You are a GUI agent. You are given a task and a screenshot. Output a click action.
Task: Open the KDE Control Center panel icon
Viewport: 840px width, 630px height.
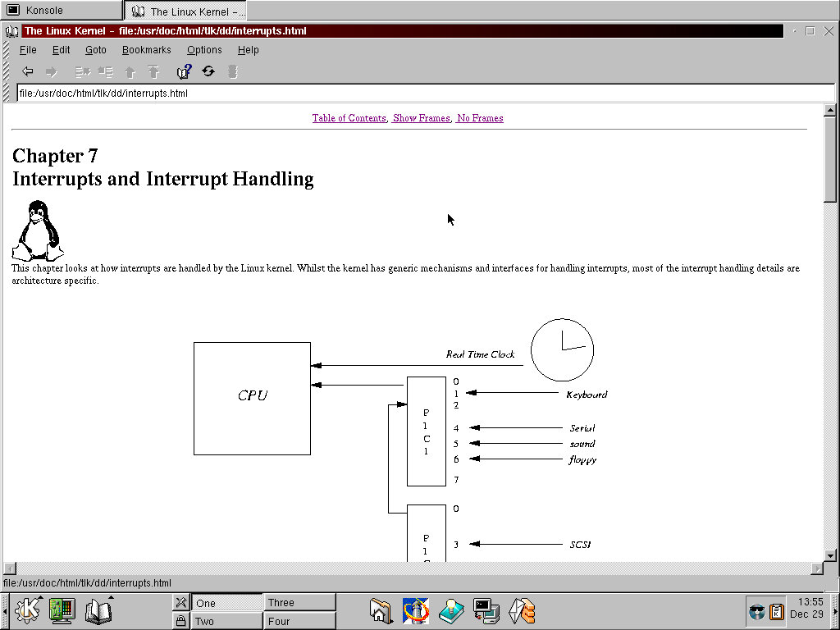pos(62,610)
